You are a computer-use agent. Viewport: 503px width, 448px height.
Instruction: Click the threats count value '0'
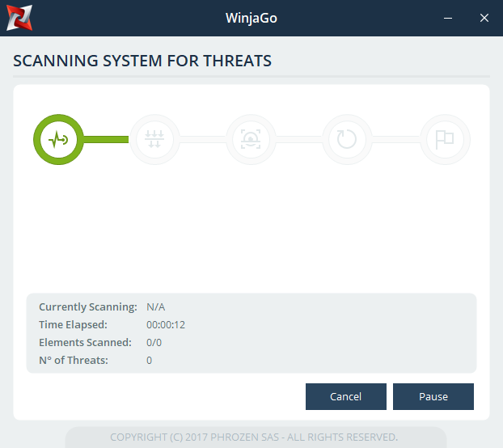coord(149,361)
